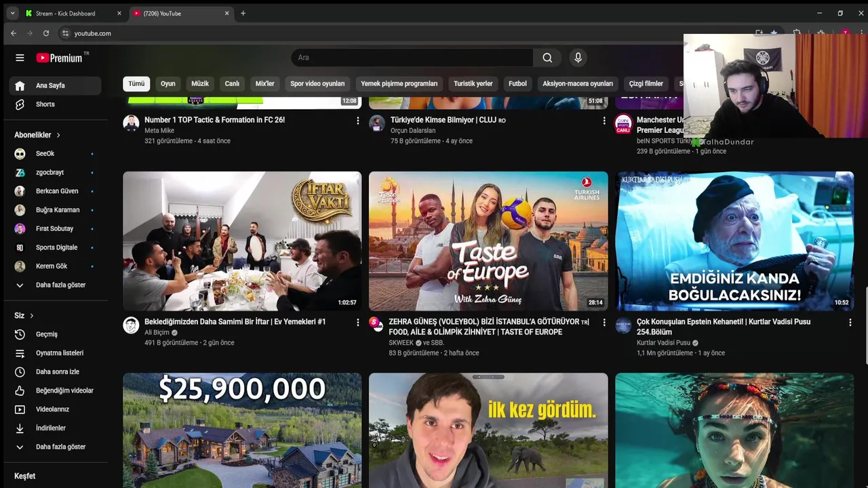Click the Ali Biçim channel avatar
The width and height of the screenshot is (868, 488).
tap(131, 325)
